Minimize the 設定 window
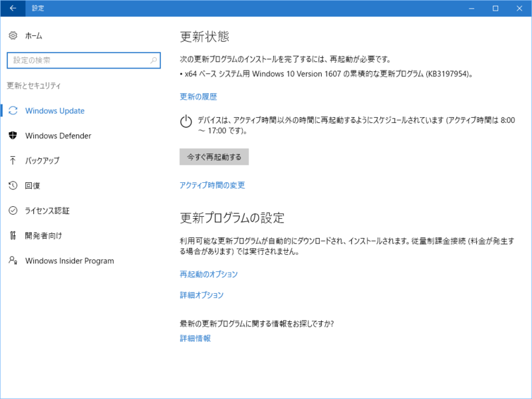Screen dimensions: 532x399 pos(471,8)
